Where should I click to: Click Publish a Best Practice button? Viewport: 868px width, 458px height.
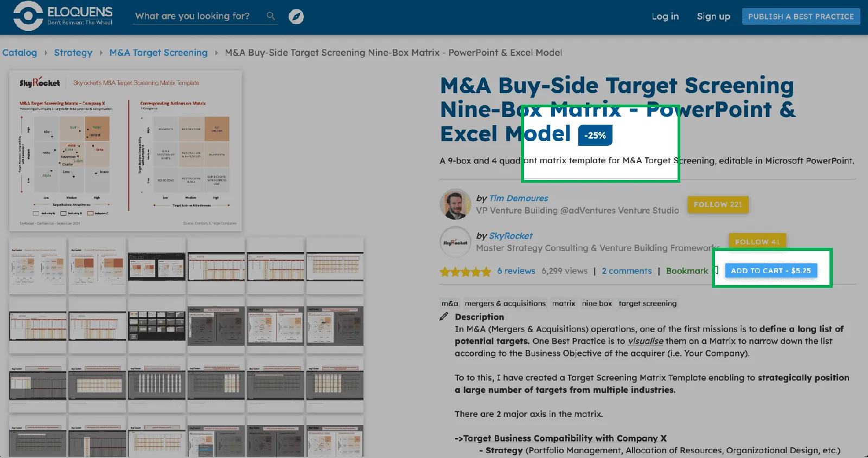(x=801, y=16)
